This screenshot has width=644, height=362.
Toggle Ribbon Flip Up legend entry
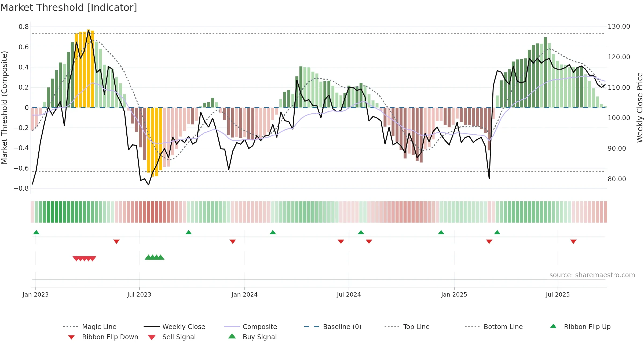point(580,327)
